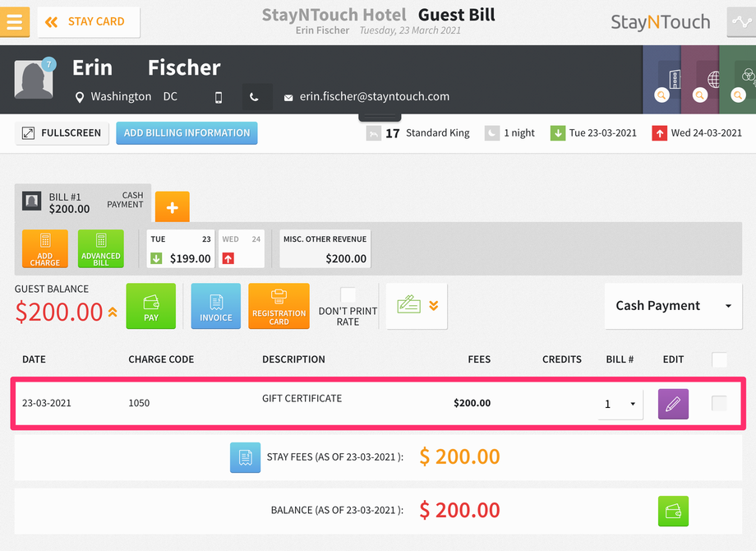Click the Fullscreen button
The width and height of the screenshot is (756, 551).
pos(62,133)
